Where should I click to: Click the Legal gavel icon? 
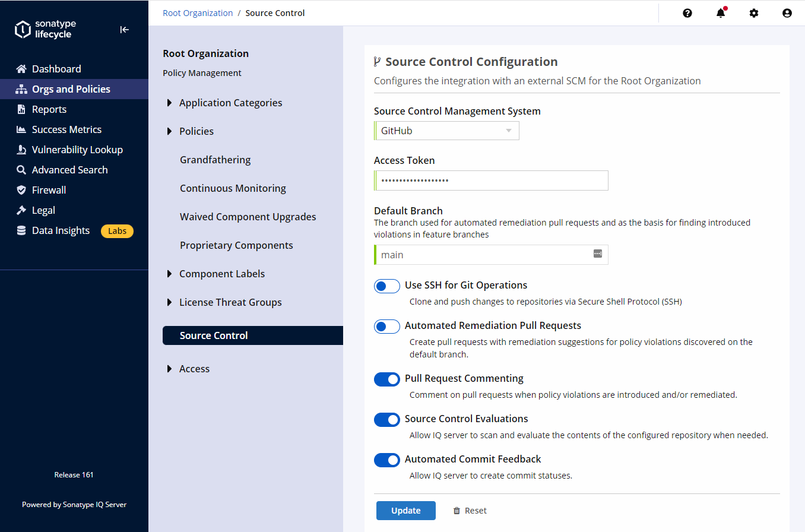(21, 210)
